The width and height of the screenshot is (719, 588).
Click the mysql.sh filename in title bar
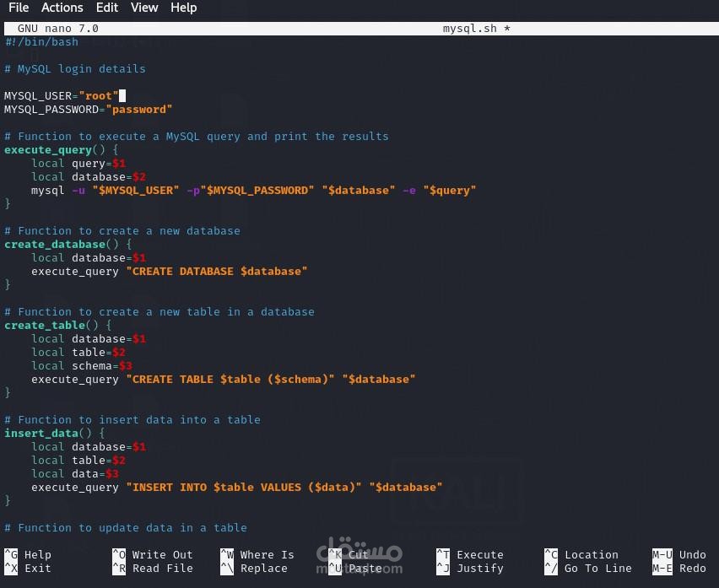(x=469, y=29)
